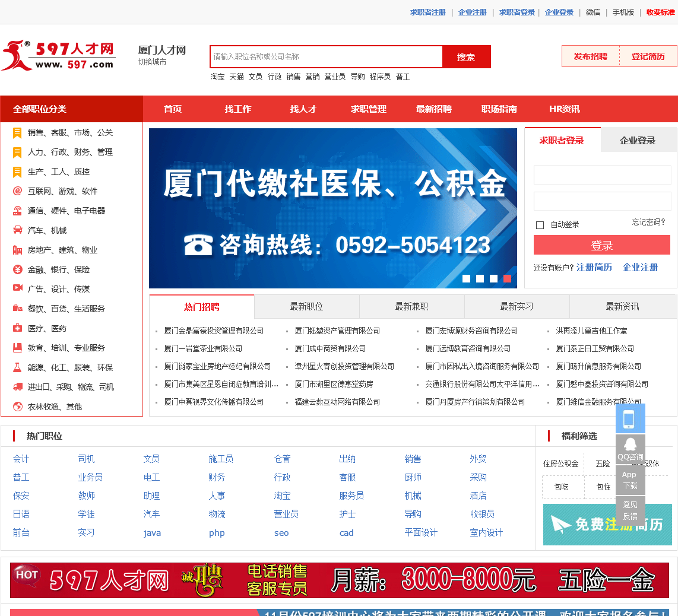Open 最新招聘 in the navigation bar
The height and width of the screenshot is (616, 678).
tap(434, 109)
